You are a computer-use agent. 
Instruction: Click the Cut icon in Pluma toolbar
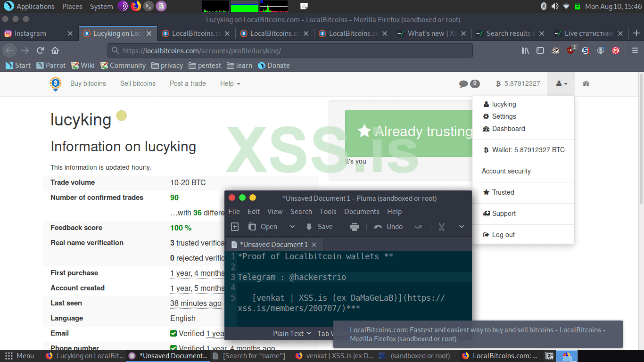click(441, 227)
